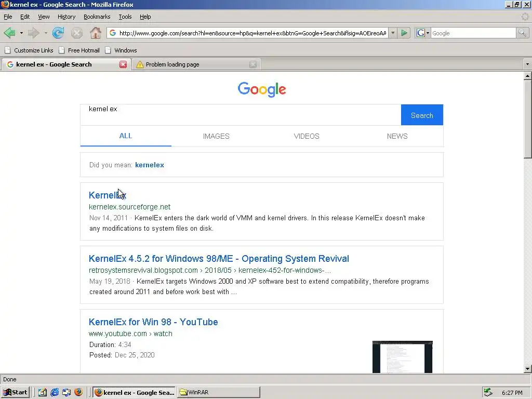Open KernelEx for Win 98 - YouTube result

[153, 322]
